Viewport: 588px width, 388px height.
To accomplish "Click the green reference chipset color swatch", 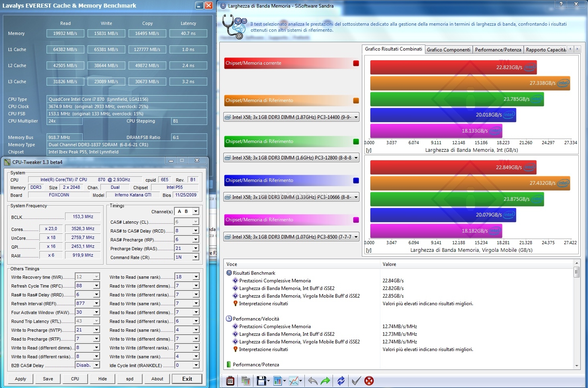I will tap(356, 141).
